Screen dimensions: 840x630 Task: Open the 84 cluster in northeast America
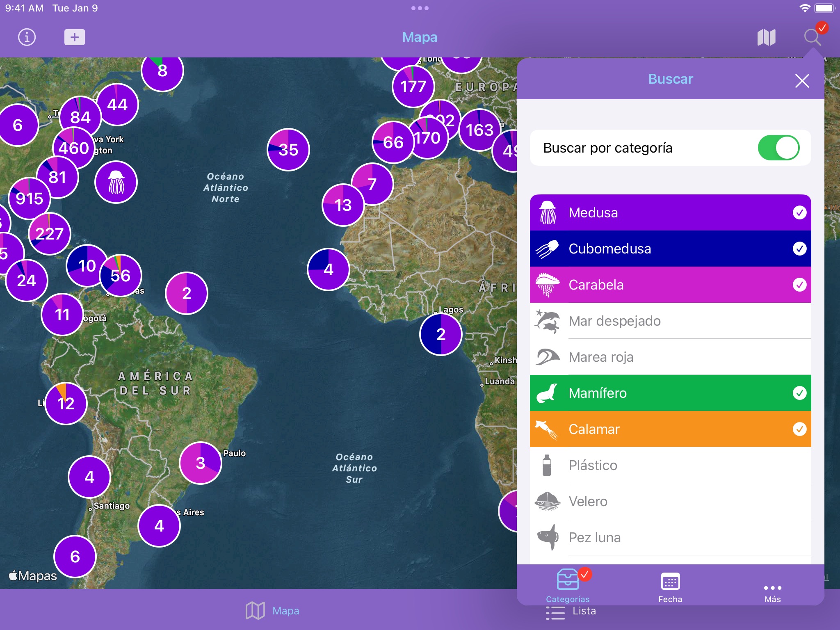80,117
